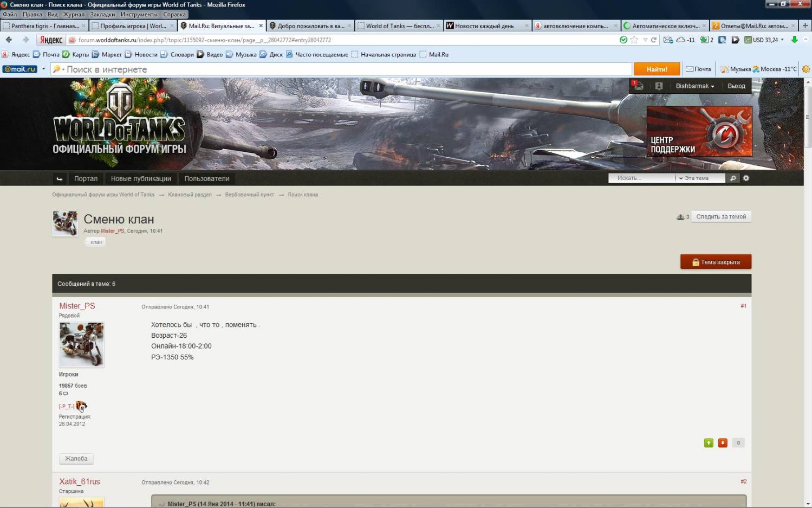Open the Правка menu
Image resolution: width=812 pixels, height=508 pixels.
pos(33,15)
